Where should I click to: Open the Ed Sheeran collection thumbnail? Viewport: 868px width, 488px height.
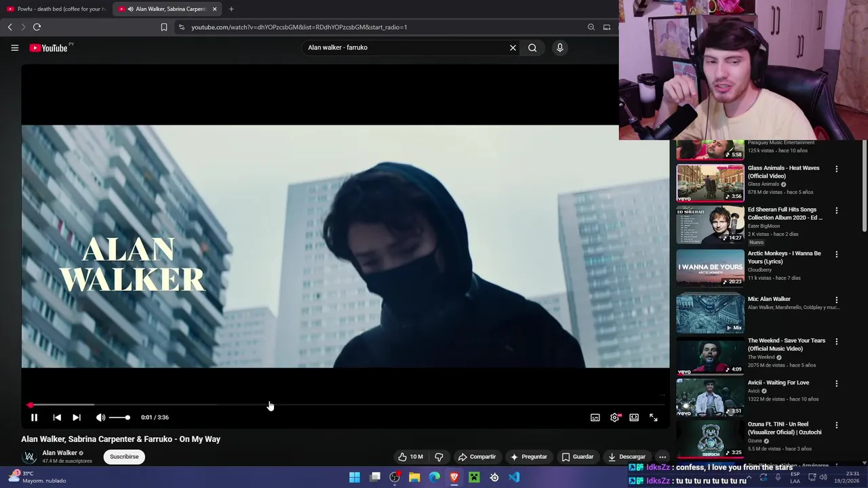click(710, 225)
